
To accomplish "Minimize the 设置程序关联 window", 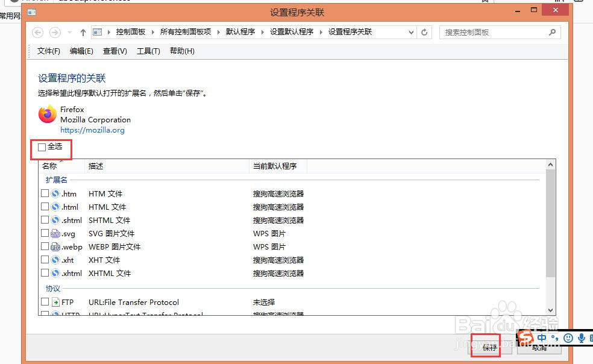I will coord(518,11).
